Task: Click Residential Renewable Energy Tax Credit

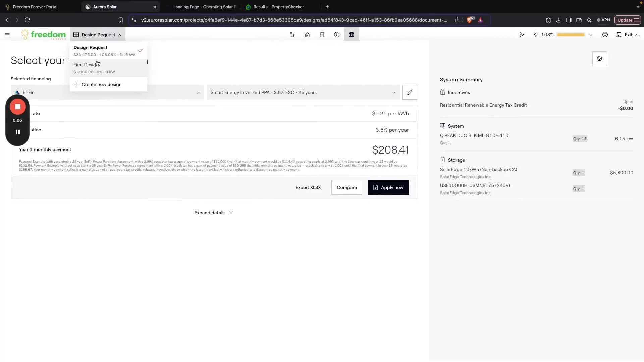Action: coord(483,105)
